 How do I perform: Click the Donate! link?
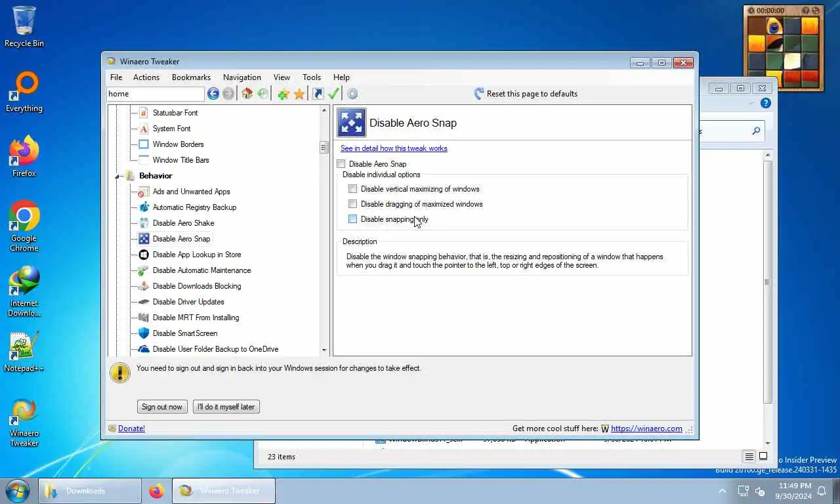point(131,429)
